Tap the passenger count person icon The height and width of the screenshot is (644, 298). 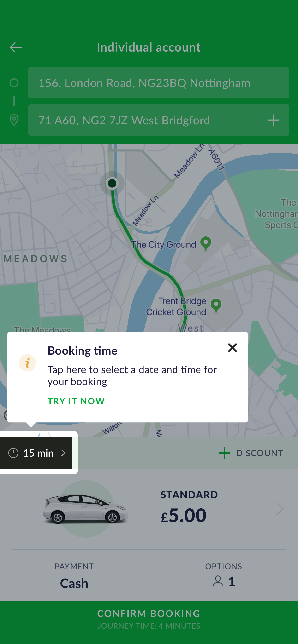[x=218, y=581]
